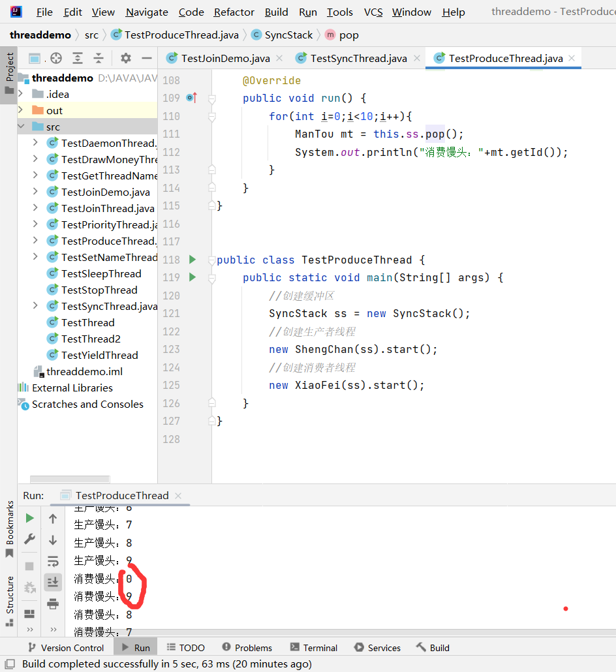Click the override gutter icon on line 109
This screenshot has width=616, height=672.
click(x=192, y=98)
